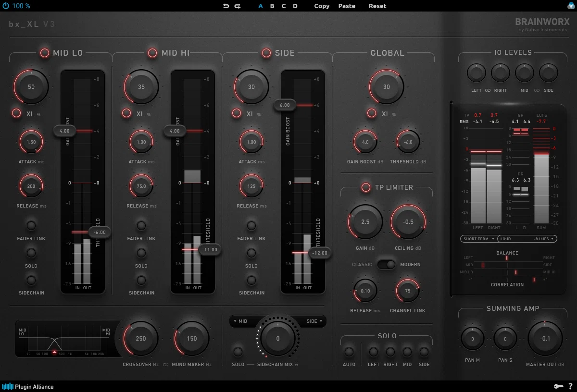The image size is (577, 392).
Task: Solo the Side channel in Solo section
Action: (x=424, y=352)
